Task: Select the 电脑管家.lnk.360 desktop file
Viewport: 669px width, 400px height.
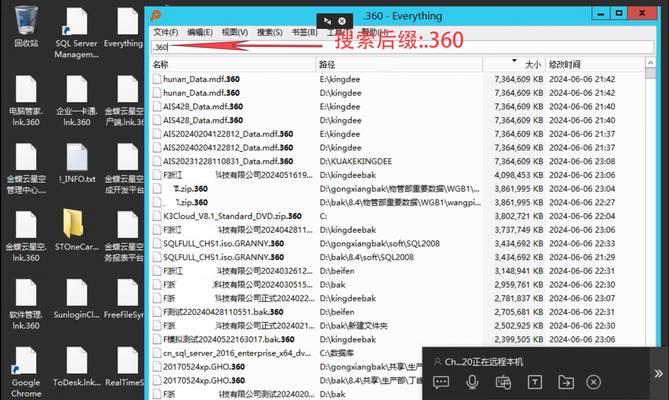Action: click(x=26, y=101)
